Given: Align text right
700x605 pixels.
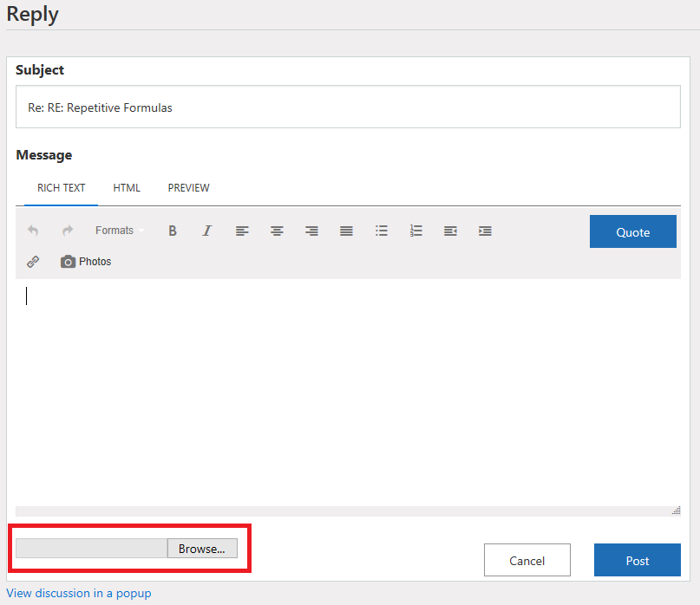Looking at the screenshot, I should (311, 231).
